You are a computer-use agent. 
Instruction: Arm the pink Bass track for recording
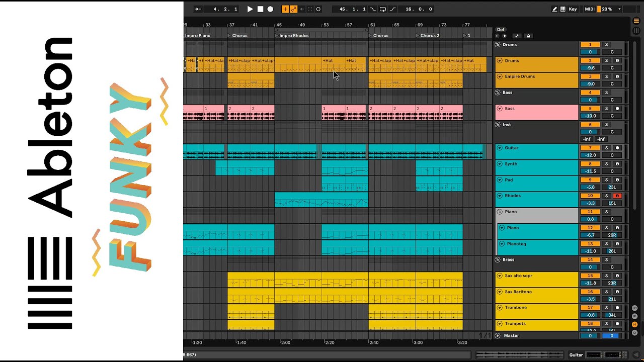pos(617,109)
